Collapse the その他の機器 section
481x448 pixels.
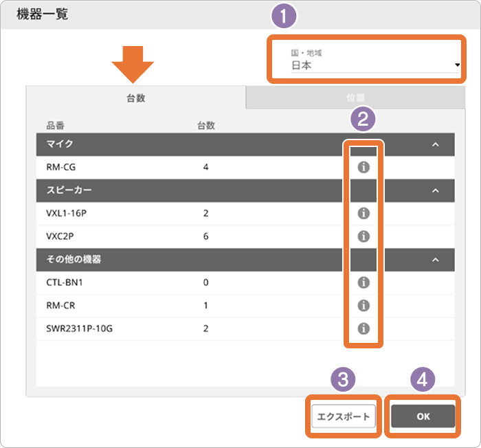point(435,260)
